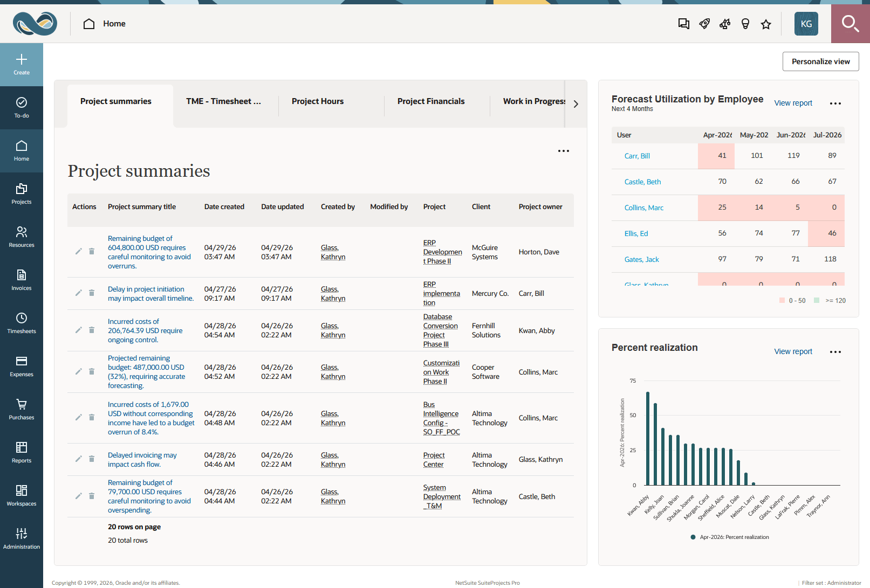Open Resources in the sidebar

point(22,237)
